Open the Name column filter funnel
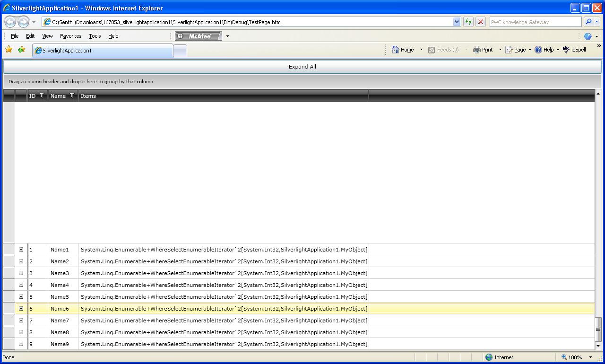Screen dimensions: 605x364 tap(72, 95)
